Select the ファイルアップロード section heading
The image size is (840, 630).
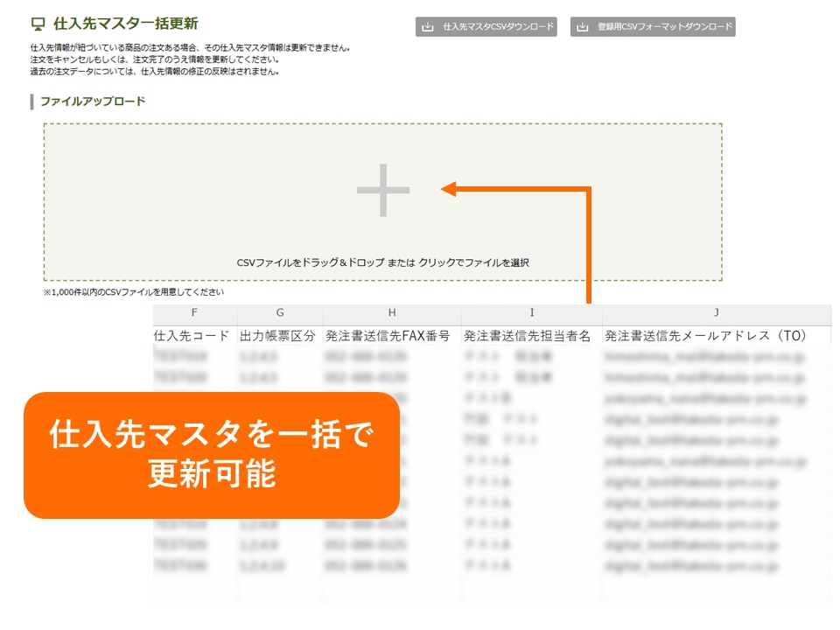tap(93, 101)
